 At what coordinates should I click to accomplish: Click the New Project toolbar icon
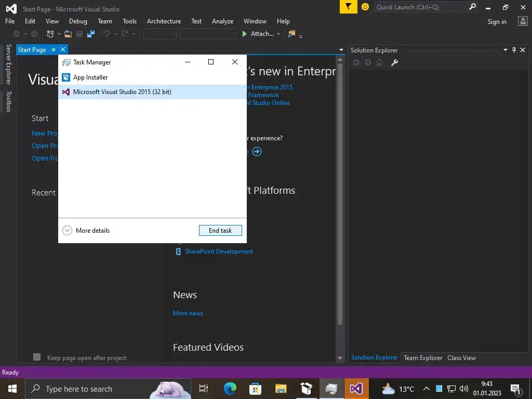50,34
